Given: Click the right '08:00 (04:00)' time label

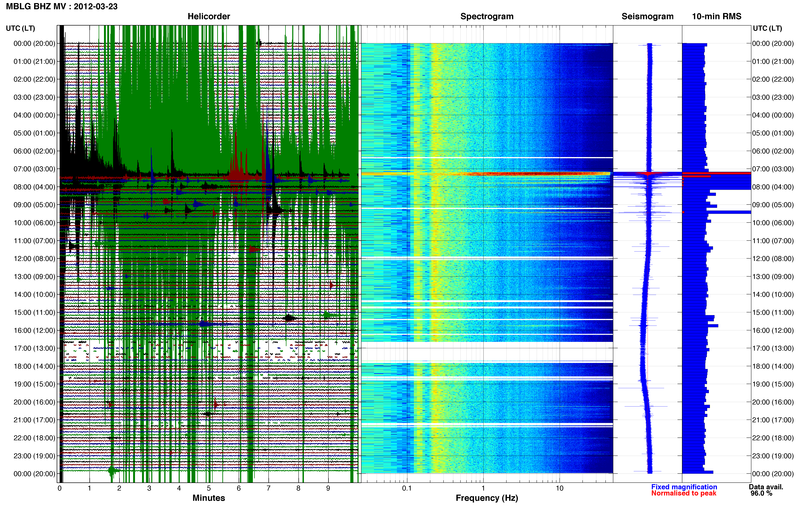Looking at the screenshot, I should tap(773, 187).
